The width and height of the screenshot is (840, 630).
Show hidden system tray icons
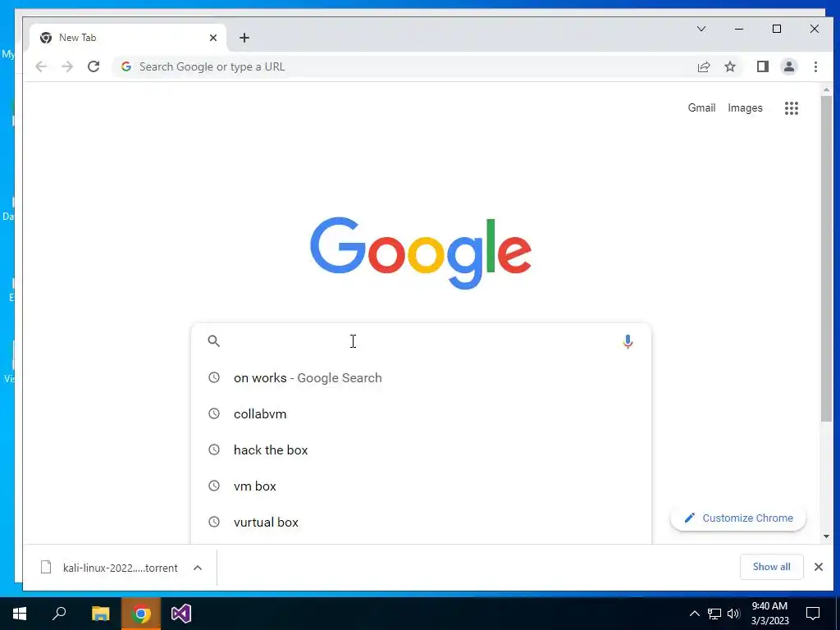coord(694,614)
